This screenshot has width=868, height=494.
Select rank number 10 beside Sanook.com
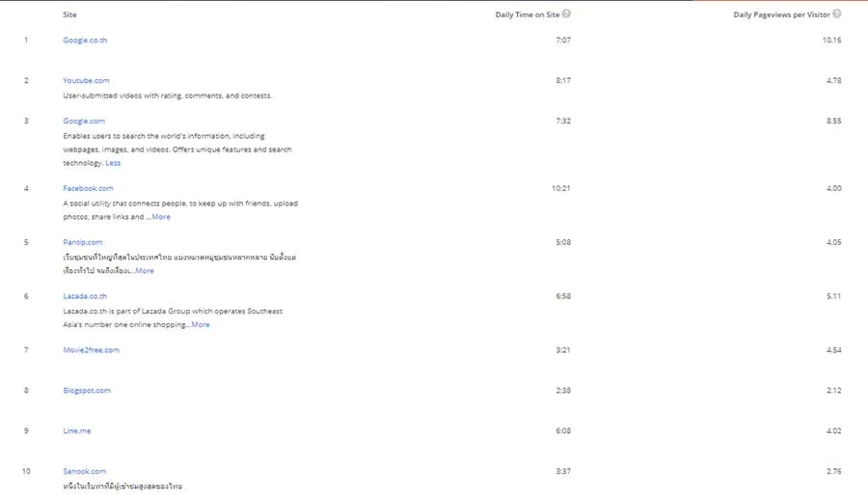(26, 471)
